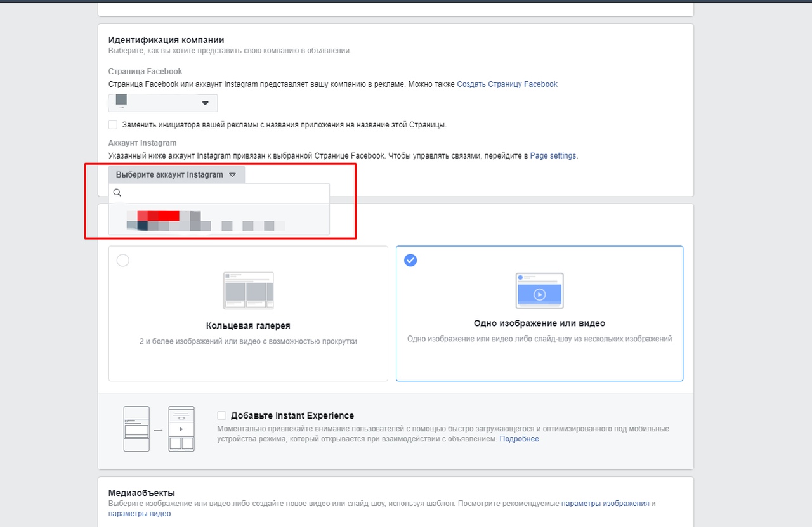Click the single image or video illustration

coord(539,290)
